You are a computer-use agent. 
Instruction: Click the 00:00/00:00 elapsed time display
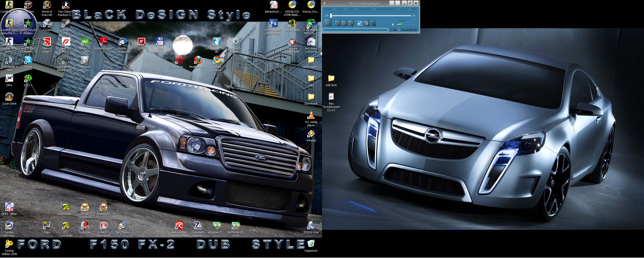(409, 30)
